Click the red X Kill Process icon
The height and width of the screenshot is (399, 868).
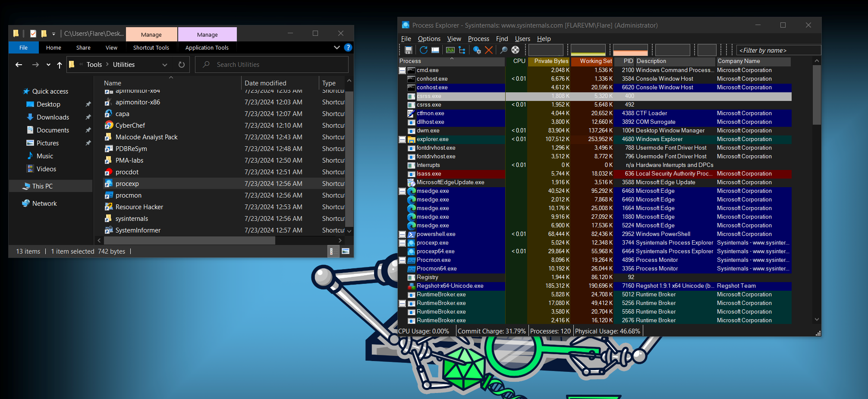pyautogui.click(x=489, y=50)
